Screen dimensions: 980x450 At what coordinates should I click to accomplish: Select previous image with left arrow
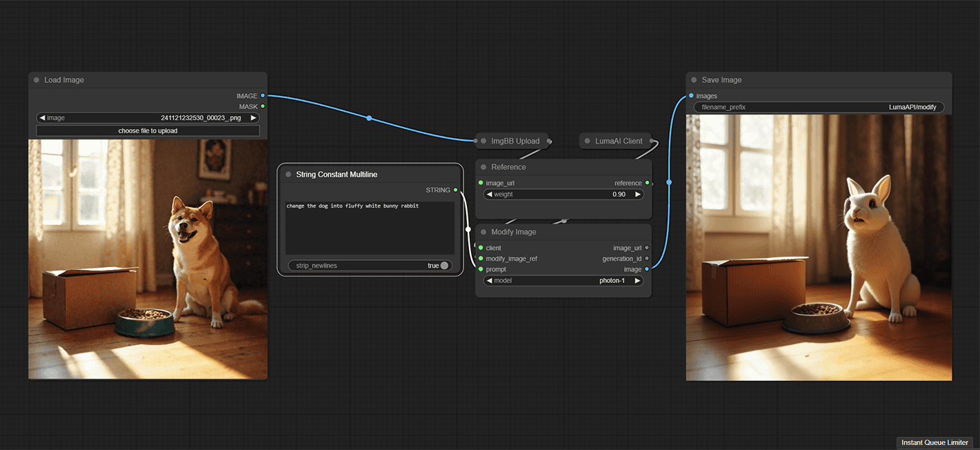(x=43, y=118)
